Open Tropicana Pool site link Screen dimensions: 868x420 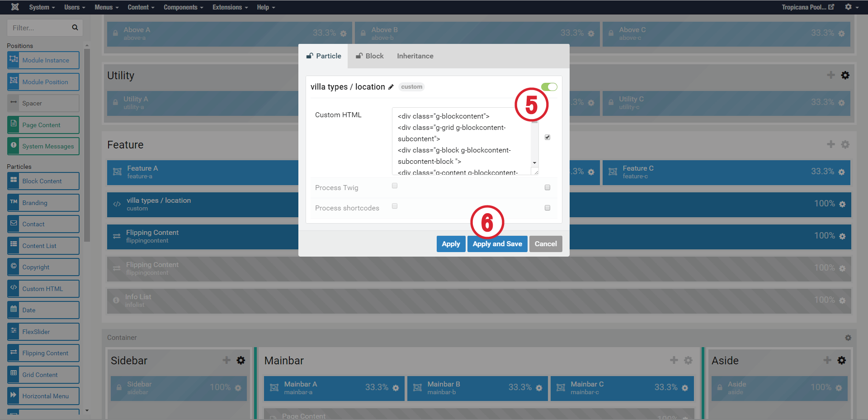[808, 7]
